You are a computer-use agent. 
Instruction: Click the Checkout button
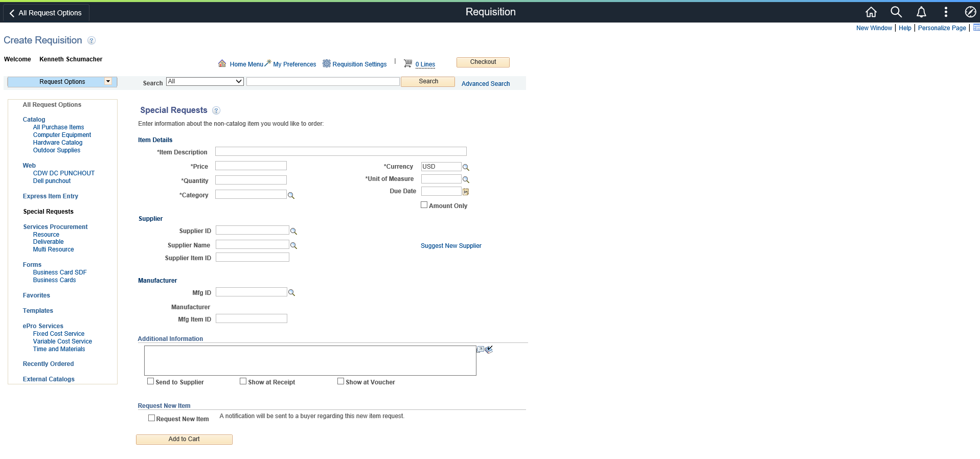(483, 62)
